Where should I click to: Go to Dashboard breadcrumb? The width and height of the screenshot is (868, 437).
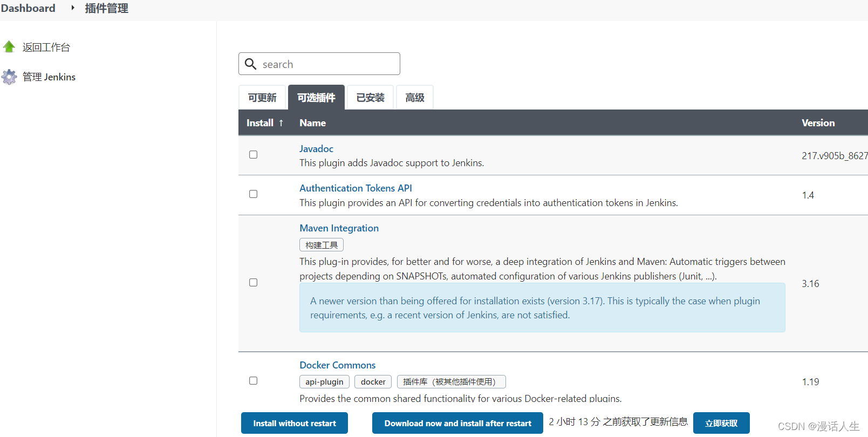click(28, 8)
